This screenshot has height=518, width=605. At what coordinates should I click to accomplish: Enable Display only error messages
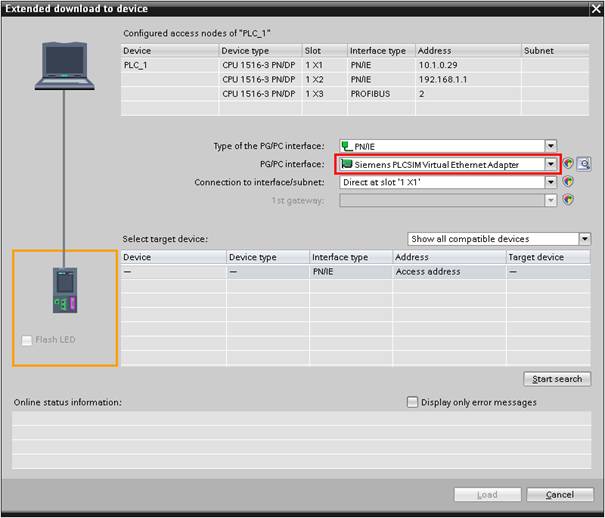[x=412, y=402]
